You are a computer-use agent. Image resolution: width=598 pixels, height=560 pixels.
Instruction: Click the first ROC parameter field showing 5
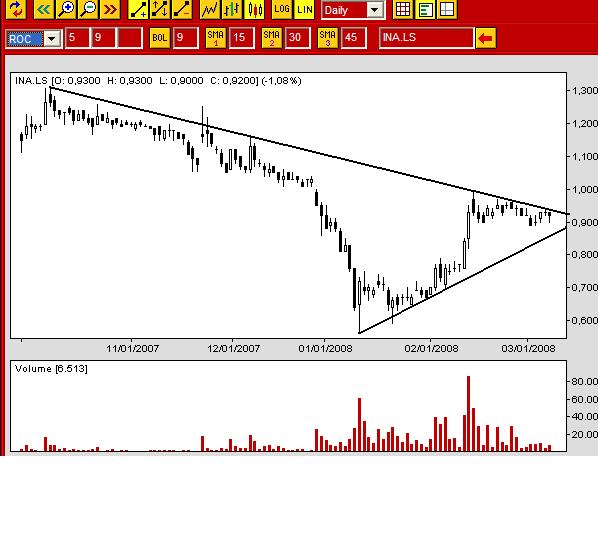coord(78,38)
